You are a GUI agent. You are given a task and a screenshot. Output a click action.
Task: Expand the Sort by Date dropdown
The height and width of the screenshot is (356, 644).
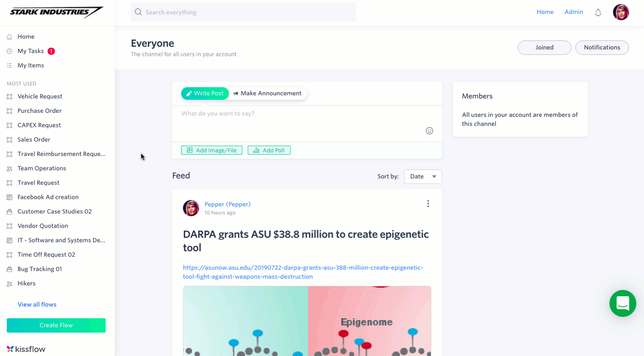click(x=423, y=177)
